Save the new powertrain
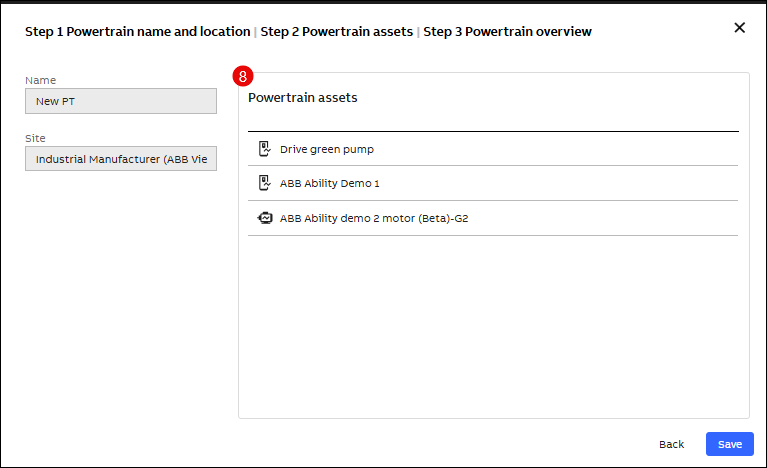 (x=729, y=444)
